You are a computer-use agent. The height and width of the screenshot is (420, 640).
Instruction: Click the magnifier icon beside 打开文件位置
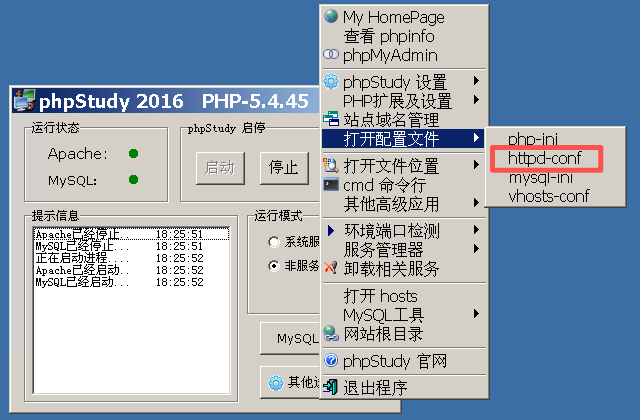click(x=331, y=165)
